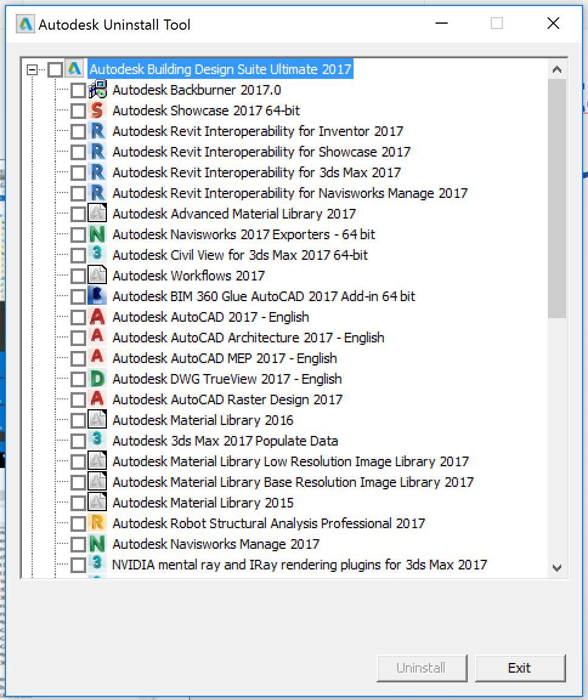Enable the Building Design Suite Ultimate 2017 checkbox
Image resolution: width=588 pixels, height=700 pixels.
(x=55, y=69)
